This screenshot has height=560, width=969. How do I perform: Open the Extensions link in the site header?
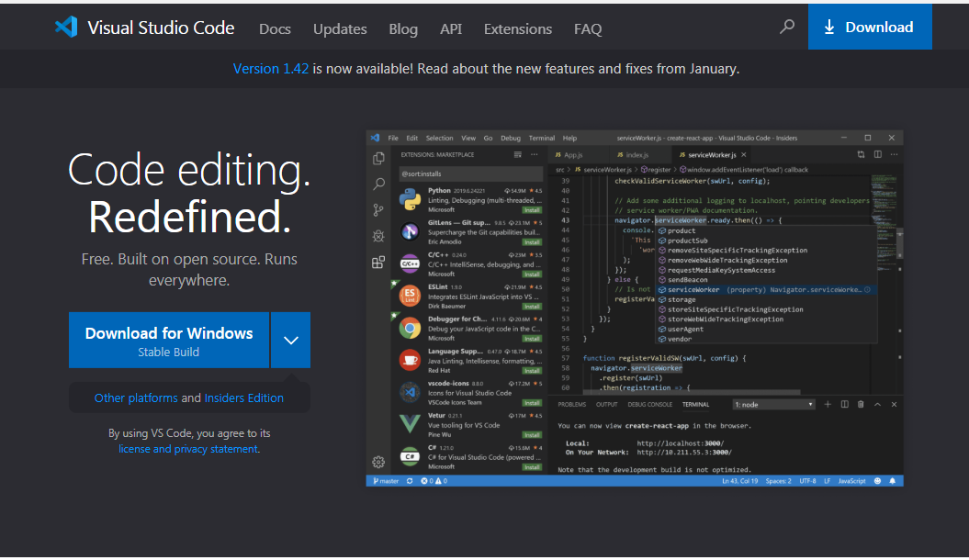click(x=518, y=28)
